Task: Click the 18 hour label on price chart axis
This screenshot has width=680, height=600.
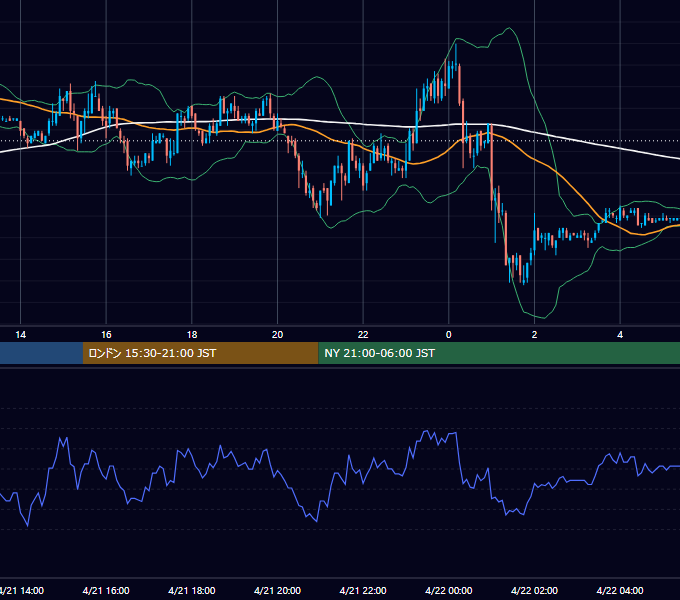Action: [192, 335]
